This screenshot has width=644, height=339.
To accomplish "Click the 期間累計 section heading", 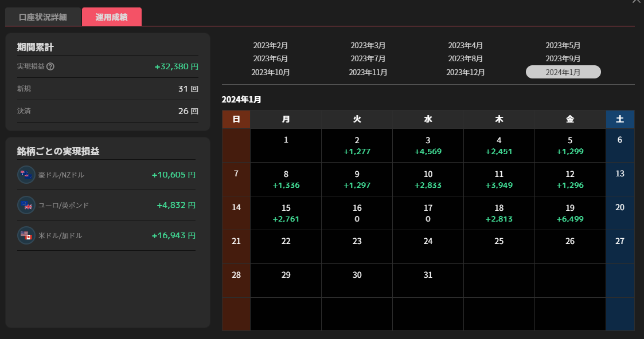I will pos(36,47).
